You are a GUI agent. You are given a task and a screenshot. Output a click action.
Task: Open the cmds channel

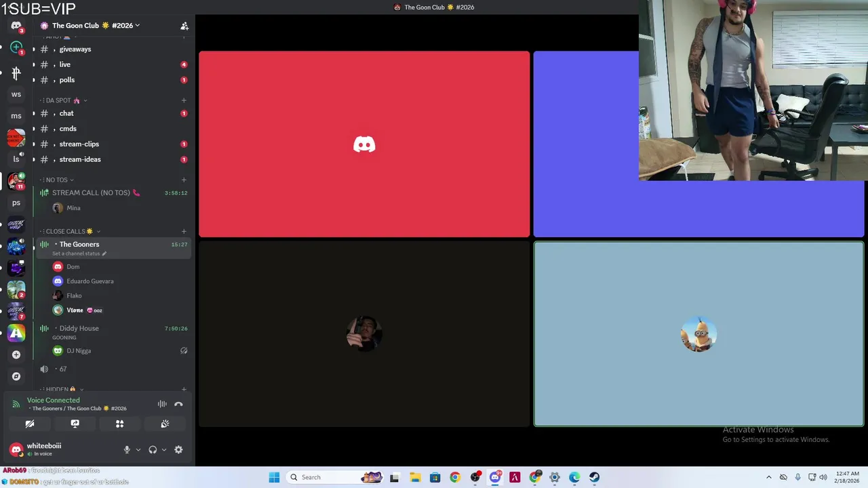[113, 129]
